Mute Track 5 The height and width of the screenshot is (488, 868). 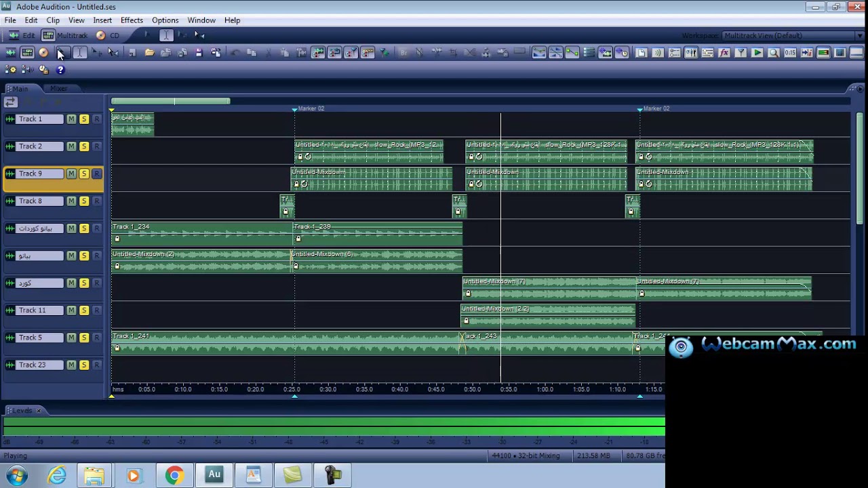click(71, 338)
